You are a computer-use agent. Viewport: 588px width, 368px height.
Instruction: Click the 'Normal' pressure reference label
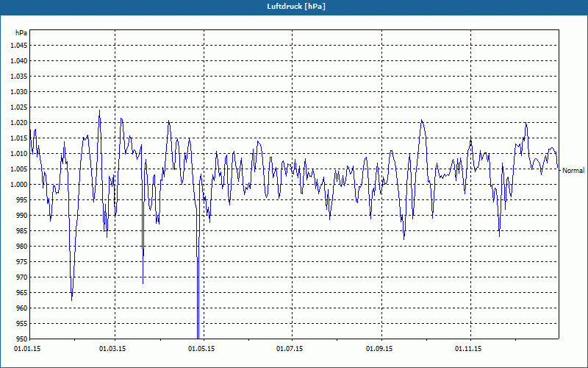tap(573, 171)
